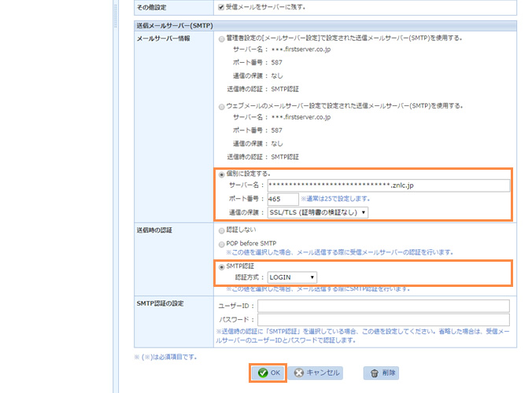The image size is (532, 393).
Task: Open 認証方式 LOGIN dropdown
Action: [x=292, y=277]
